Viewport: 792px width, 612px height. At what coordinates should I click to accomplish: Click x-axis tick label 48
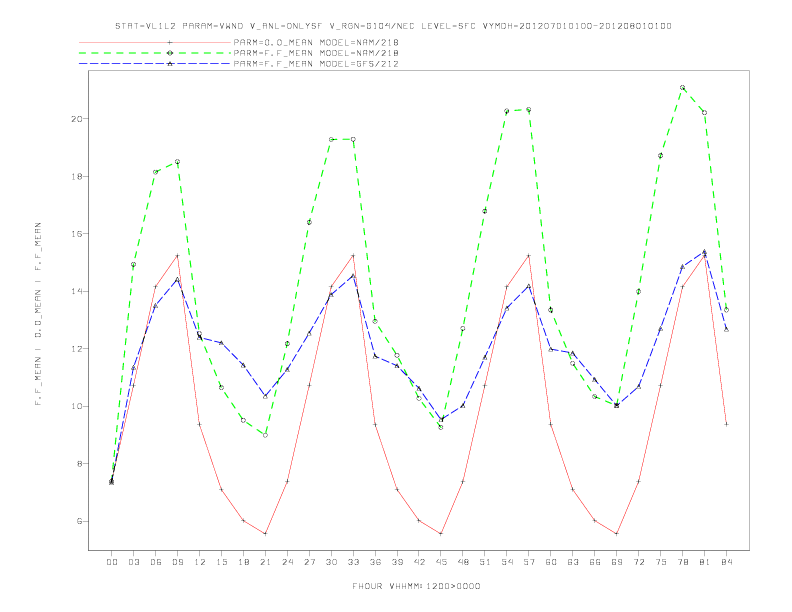coord(463,562)
